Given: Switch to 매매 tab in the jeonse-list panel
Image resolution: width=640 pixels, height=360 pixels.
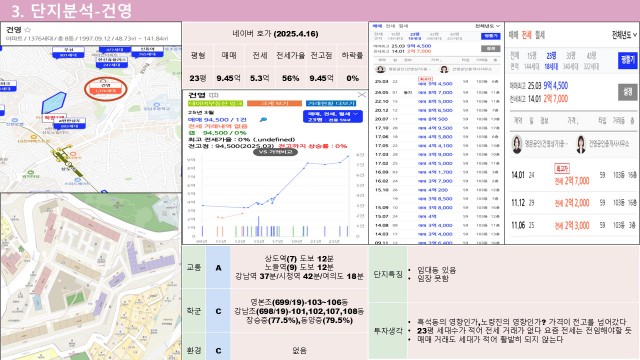Looking at the screenshot, I should [x=513, y=35].
